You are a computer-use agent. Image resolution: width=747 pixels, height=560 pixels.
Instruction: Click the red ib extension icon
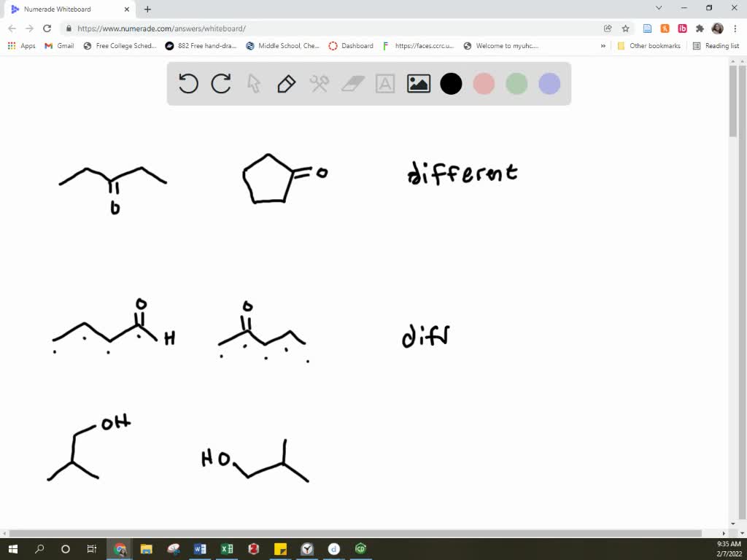coord(682,28)
